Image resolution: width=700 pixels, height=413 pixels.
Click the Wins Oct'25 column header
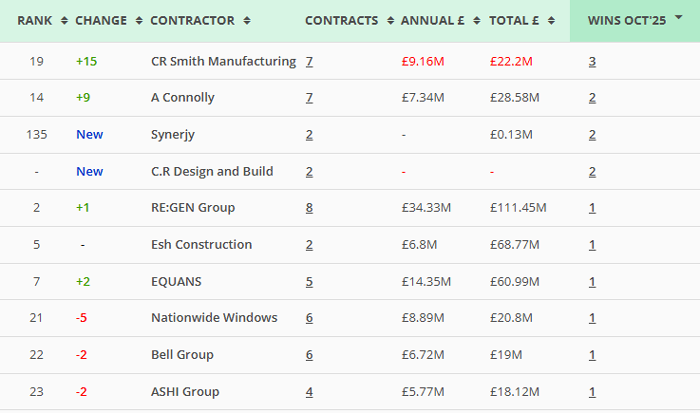click(624, 21)
